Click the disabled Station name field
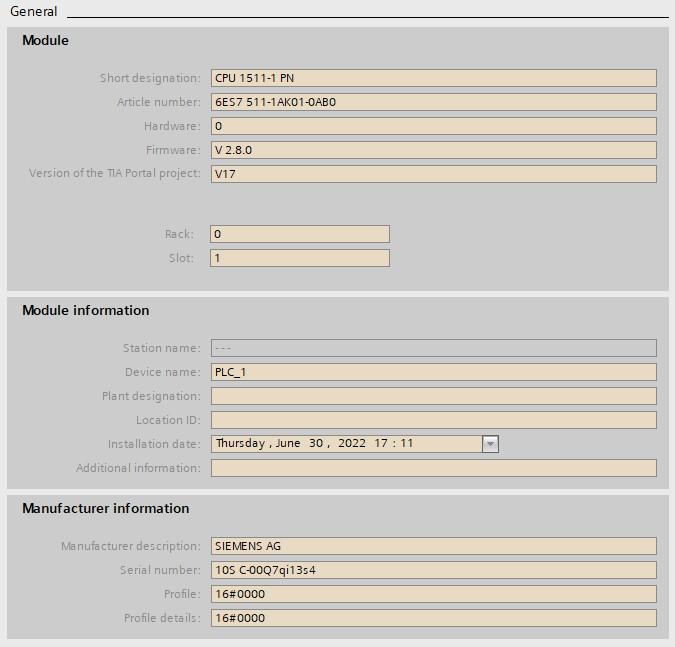675x647 pixels. (x=433, y=348)
